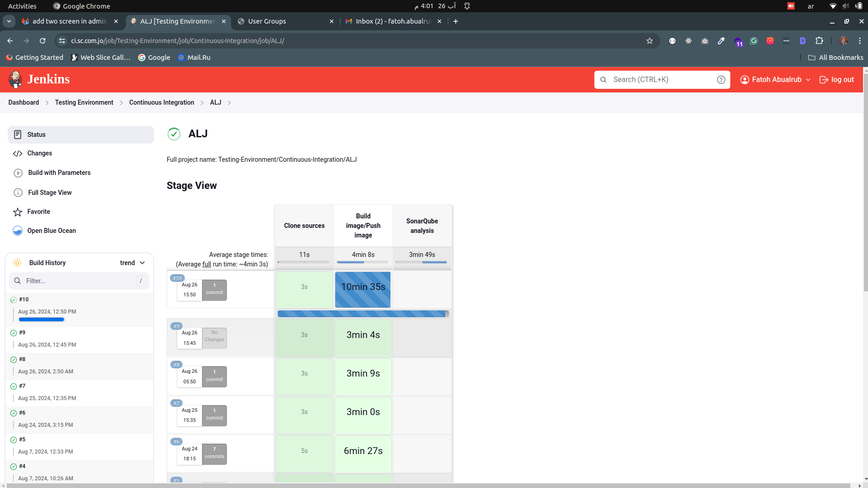This screenshot has height=488, width=868.
Task: Click the Jenkins logo icon
Action: 15,79
